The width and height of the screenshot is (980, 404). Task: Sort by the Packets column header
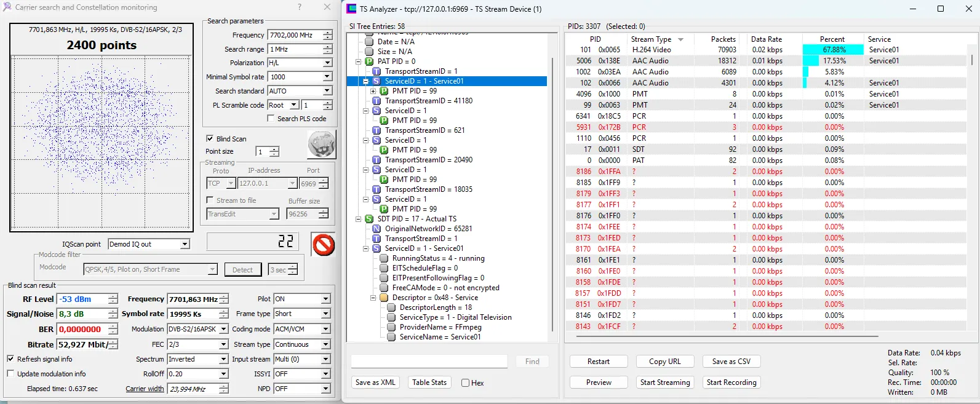(x=723, y=39)
